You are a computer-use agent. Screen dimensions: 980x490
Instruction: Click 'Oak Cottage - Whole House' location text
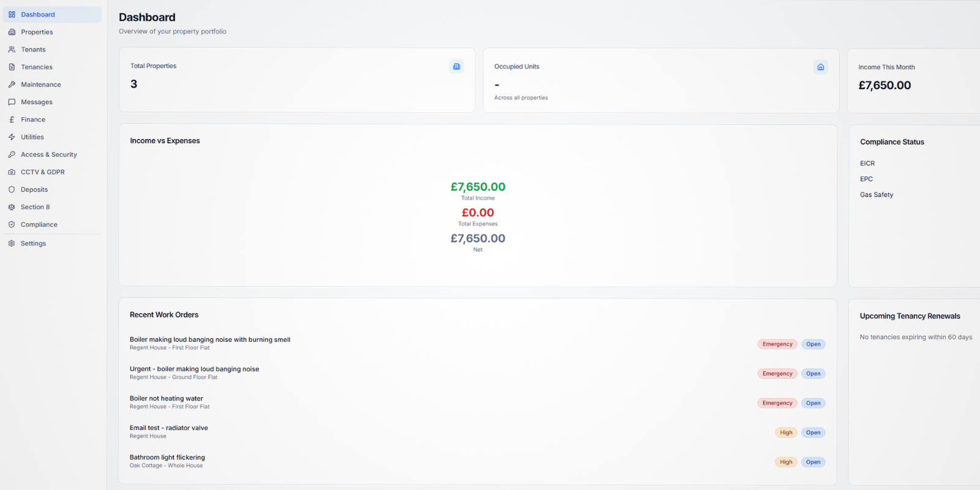(166, 466)
